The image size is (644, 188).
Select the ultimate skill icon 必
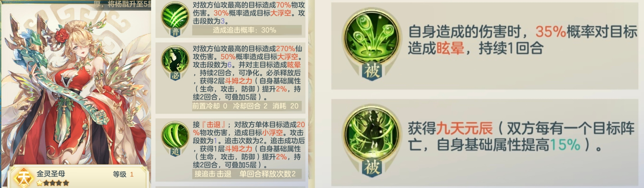pyautogui.click(x=175, y=63)
